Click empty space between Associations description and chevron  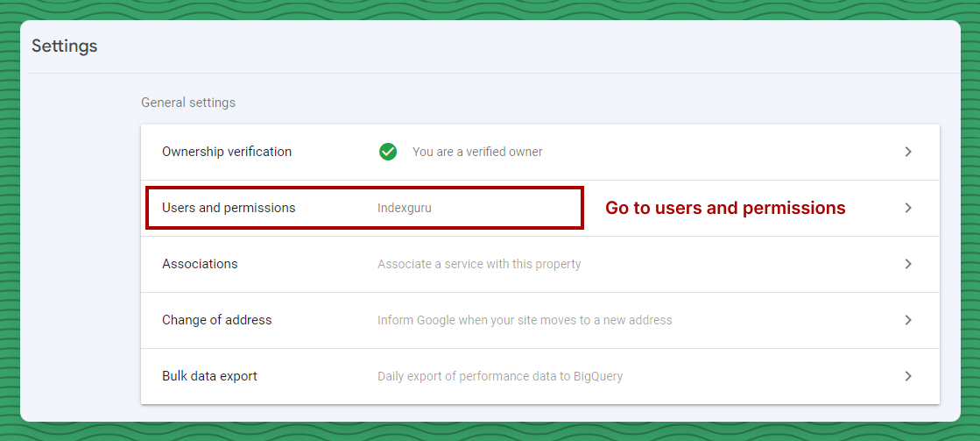pos(744,264)
